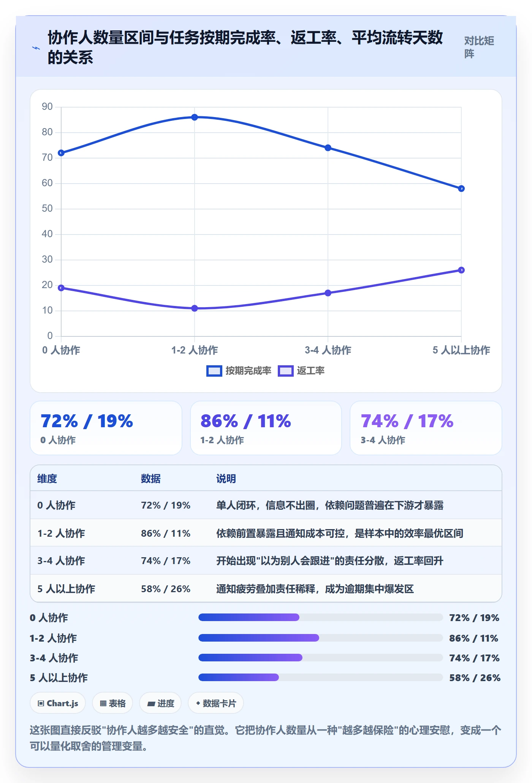This screenshot has width=532, height=783.
Task: Click table cell 86% / 11%
Action: (166, 533)
